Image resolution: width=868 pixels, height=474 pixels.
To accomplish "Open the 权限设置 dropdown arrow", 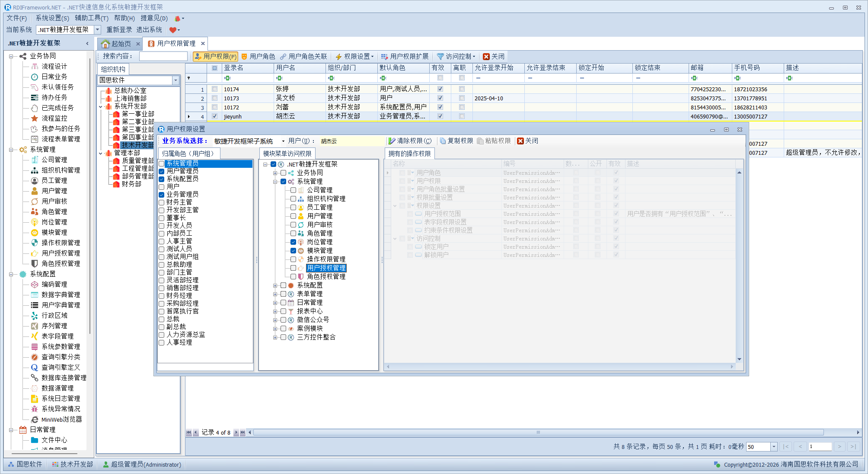I will click(373, 57).
